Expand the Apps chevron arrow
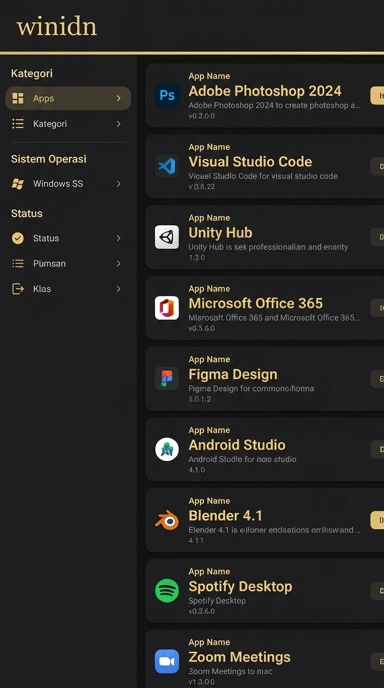This screenshot has height=688, width=384. click(118, 98)
